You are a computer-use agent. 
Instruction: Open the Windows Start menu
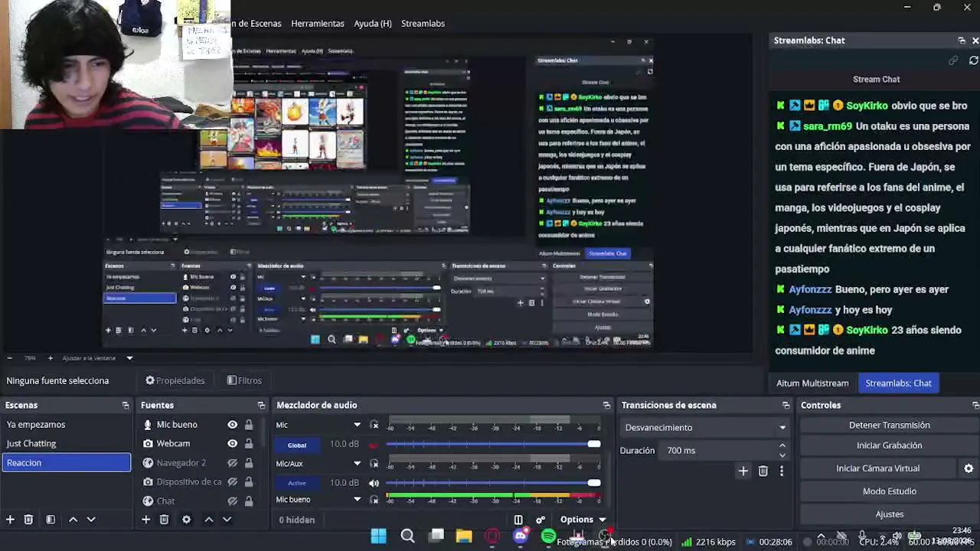coord(379,536)
